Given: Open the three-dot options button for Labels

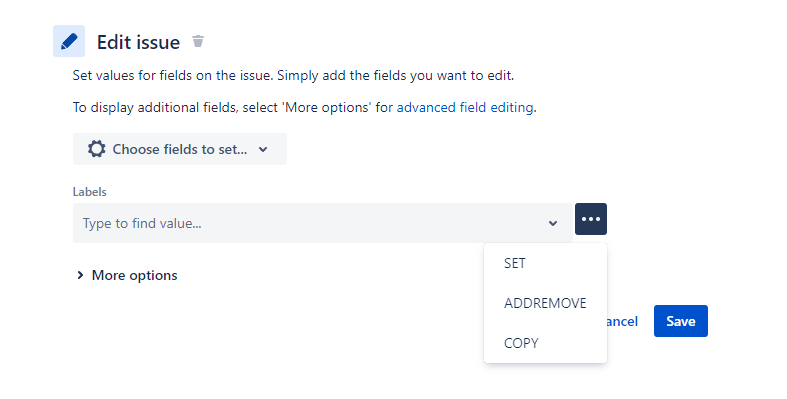Looking at the screenshot, I should [591, 219].
